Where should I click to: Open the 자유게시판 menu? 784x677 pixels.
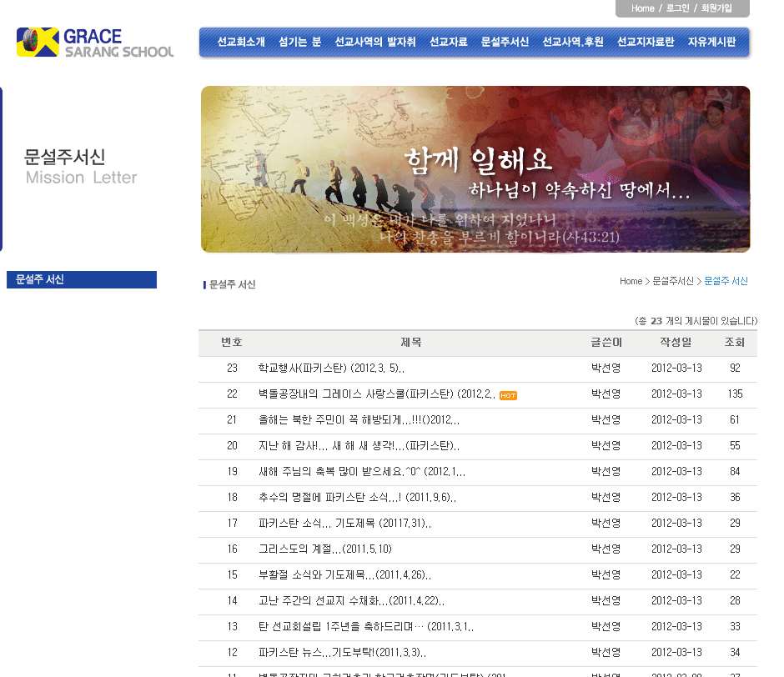tap(712, 42)
